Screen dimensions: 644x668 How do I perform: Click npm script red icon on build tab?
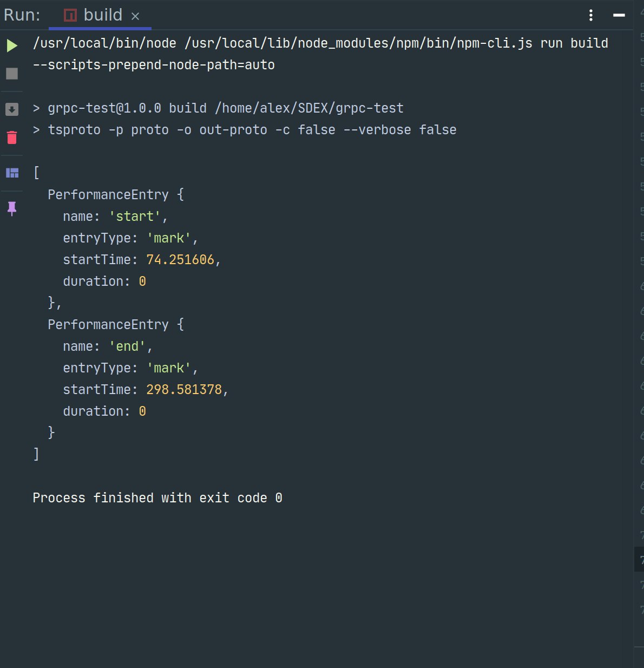point(70,15)
